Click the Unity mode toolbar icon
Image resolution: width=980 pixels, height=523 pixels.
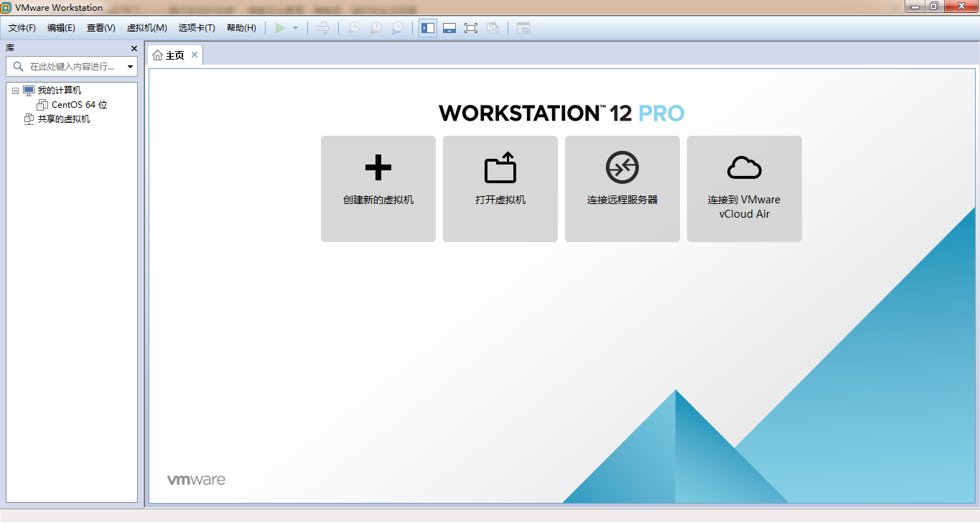pos(493,28)
